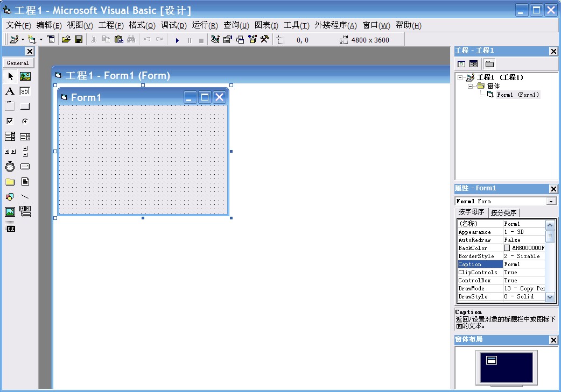Click View Object icon in project panel
The width and height of the screenshot is (561, 392).
pos(473,64)
